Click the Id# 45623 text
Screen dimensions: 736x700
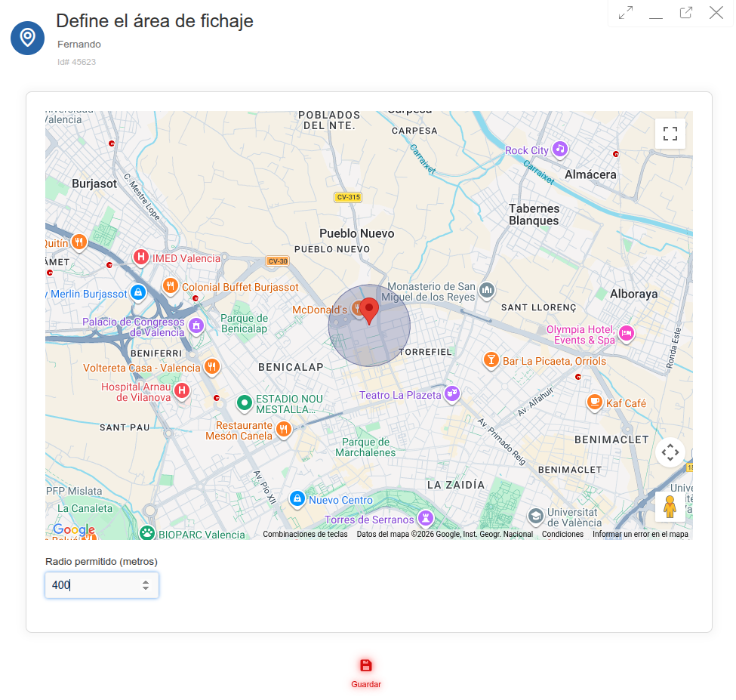[x=76, y=62]
